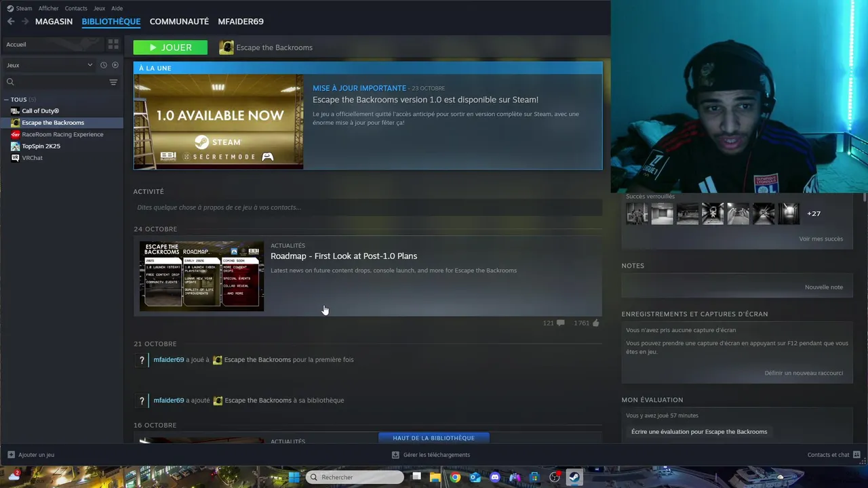Open the MFAIDER69 profile tab
The width and height of the screenshot is (868, 488).
pyautogui.click(x=241, y=22)
